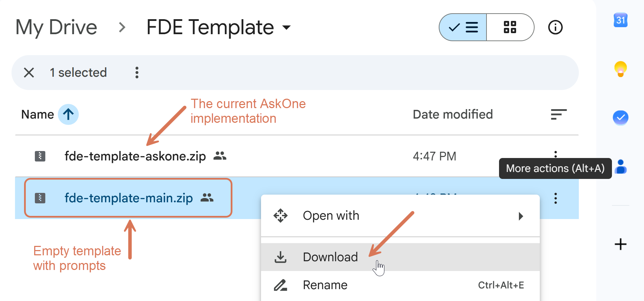Open Contacts person icon in side panel
The image size is (644, 301).
[621, 167]
